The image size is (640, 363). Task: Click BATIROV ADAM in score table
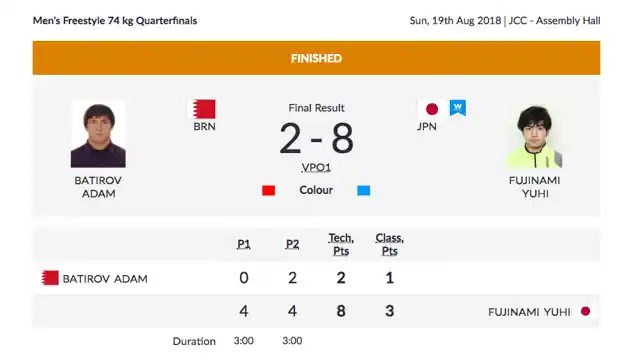pyautogui.click(x=105, y=279)
